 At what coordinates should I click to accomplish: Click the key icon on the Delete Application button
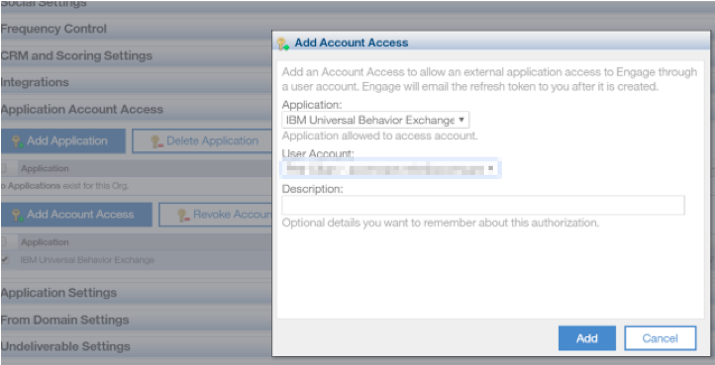(x=157, y=141)
